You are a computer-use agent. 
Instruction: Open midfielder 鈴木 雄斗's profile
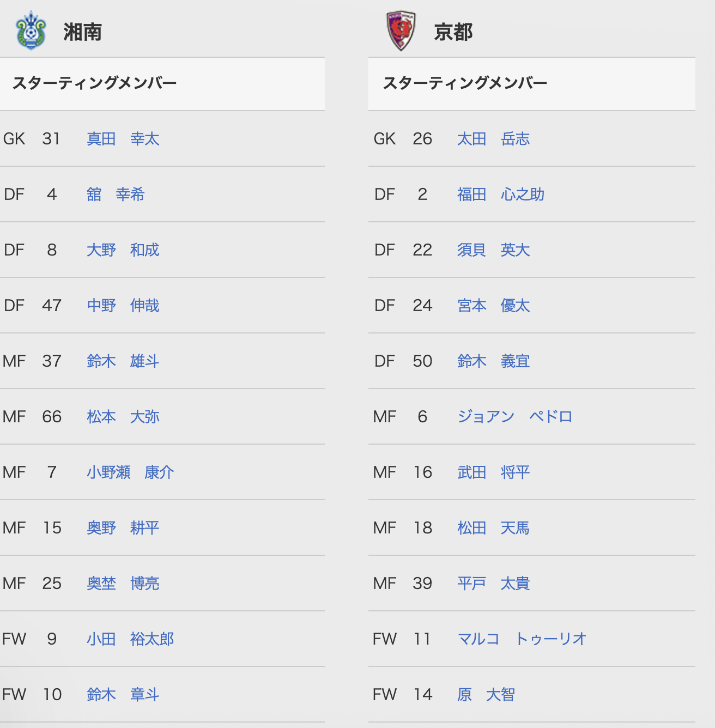click(123, 361)
